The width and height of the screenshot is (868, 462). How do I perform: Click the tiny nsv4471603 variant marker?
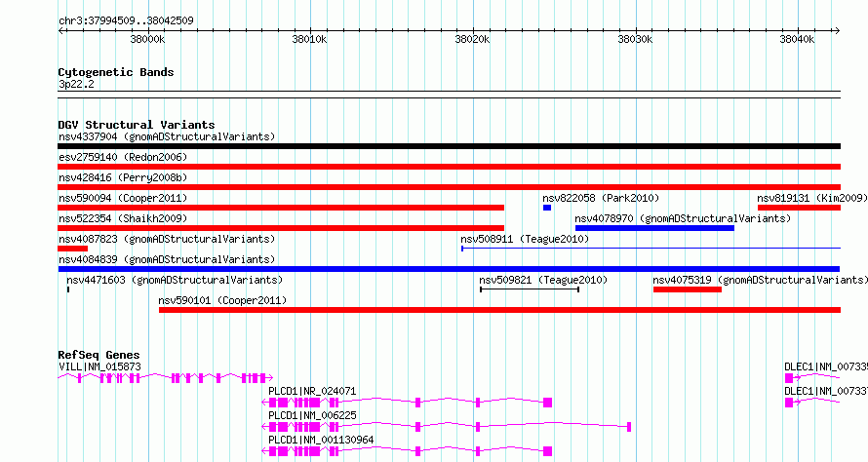pos(68,289)
